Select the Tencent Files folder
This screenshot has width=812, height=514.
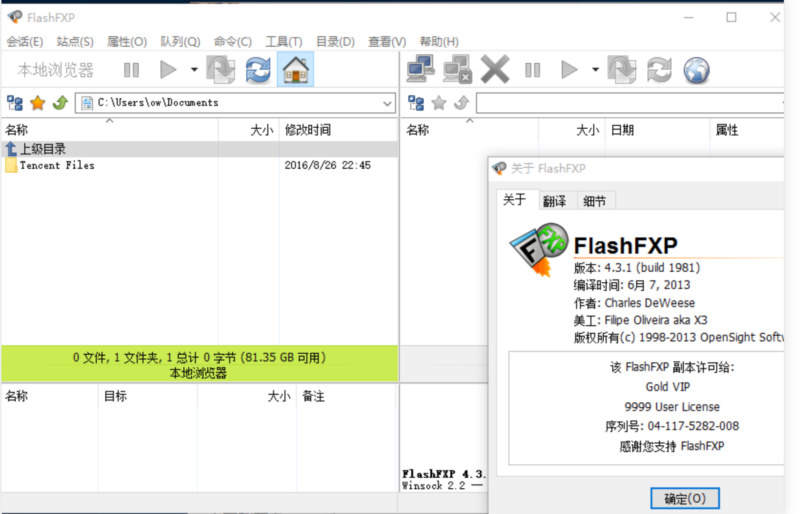(57, 165)
